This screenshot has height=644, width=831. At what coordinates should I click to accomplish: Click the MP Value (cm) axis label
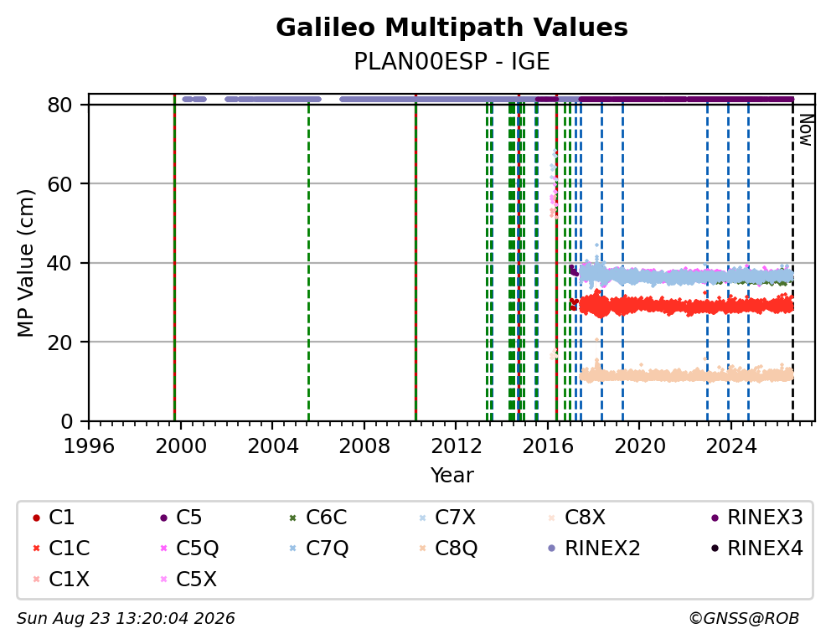pyautogui.click(x=25, y=263)
